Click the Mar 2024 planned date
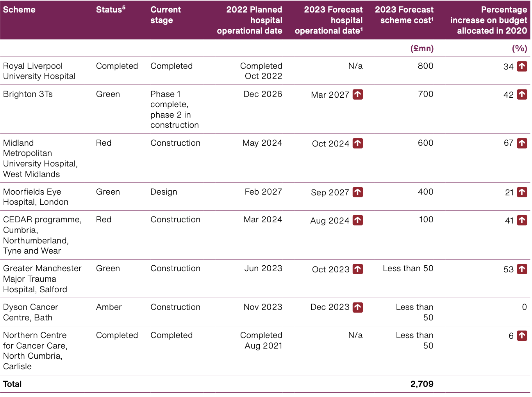Image resolution: width=532 pixels, height=397 pixels. [x=263, y=220]
